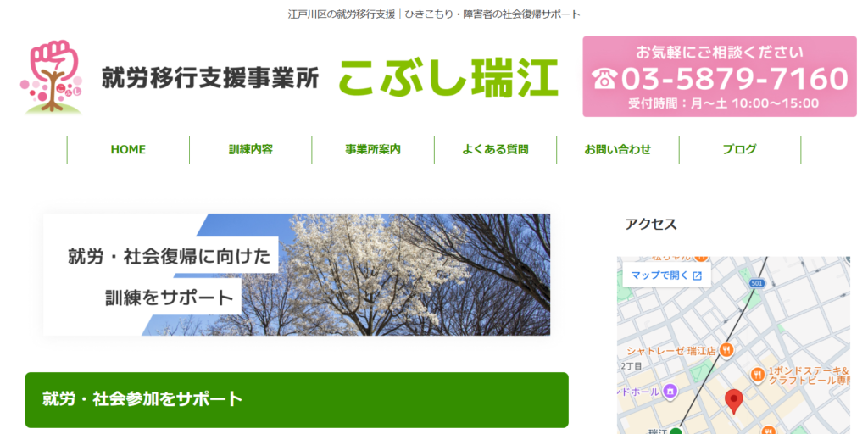Click the こぶし瑞江 site title

pos(448,77)
